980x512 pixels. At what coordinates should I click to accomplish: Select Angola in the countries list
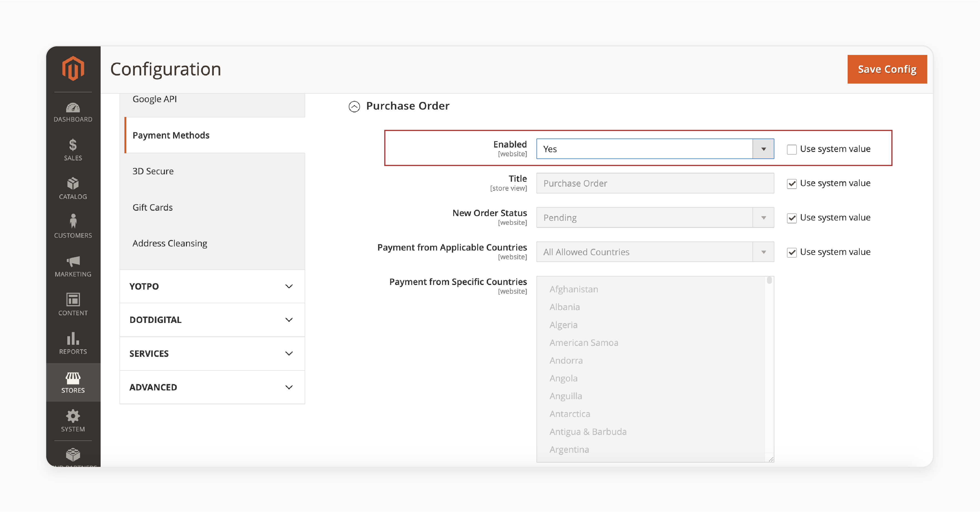point(564,378)
